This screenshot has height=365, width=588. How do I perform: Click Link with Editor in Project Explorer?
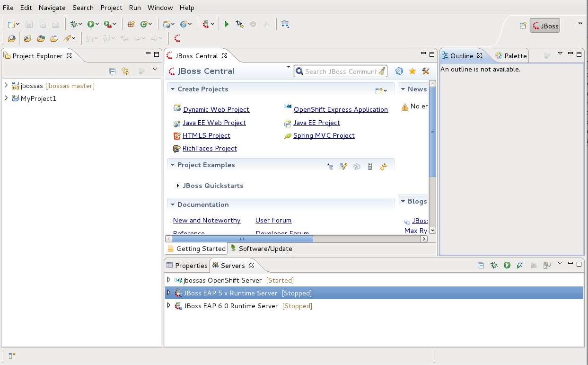[x=125, y=71]
